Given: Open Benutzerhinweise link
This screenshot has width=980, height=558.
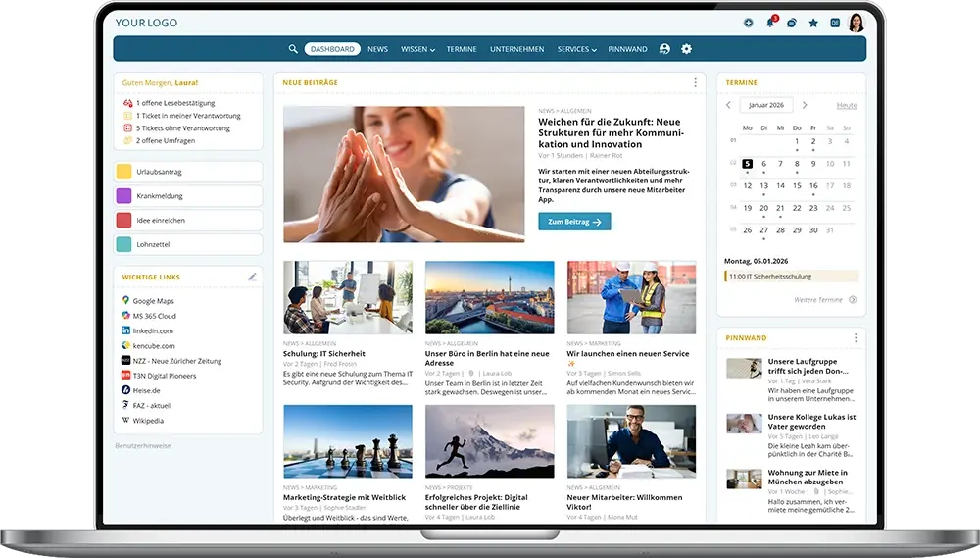Looking at the screenshot, I should 142,445.
